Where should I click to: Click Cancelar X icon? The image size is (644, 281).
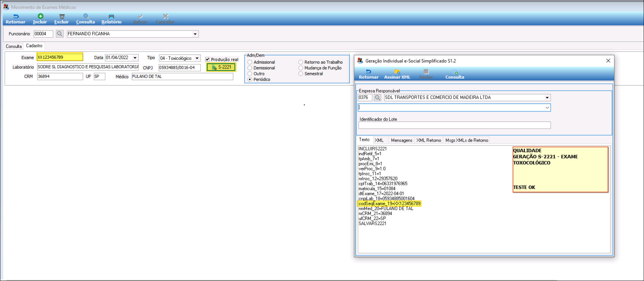[x=166, y=16]
